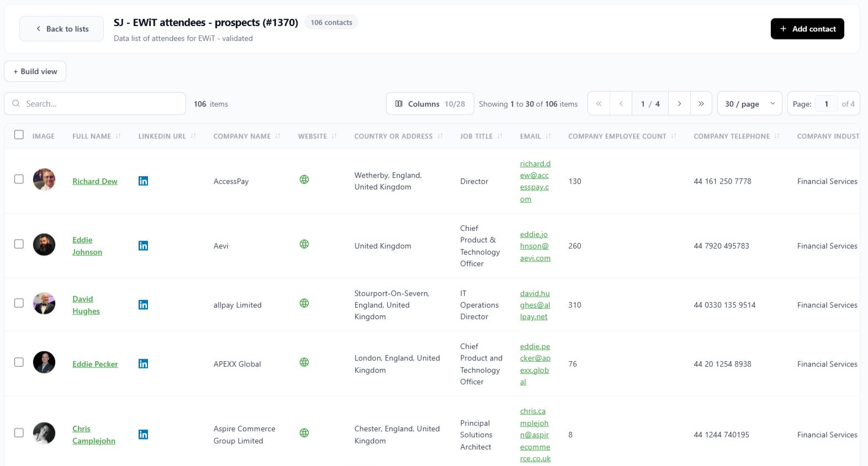Open LinkedIn profile icon for Eddie Johnson
Viewport: 868px width, 466px height.
[143, 246]
